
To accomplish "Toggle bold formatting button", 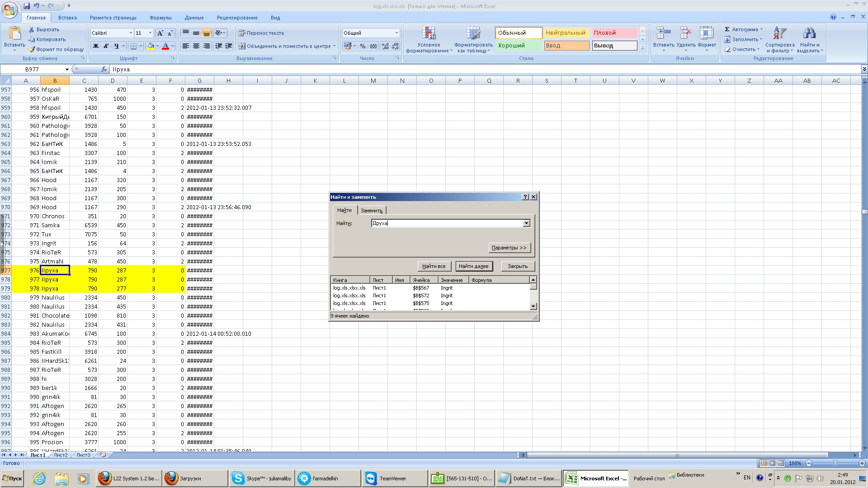I will pos(95,46).
